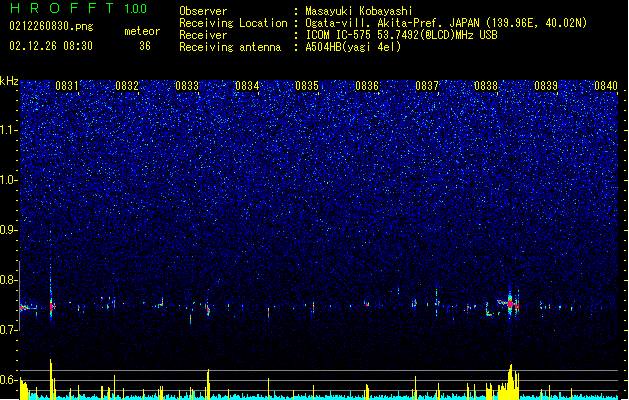The height and width of the screenshot is (400, 629).
Task: Click the 0838 time marker
Action: point(486,86)
